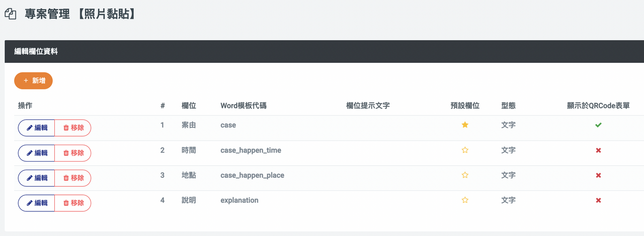
Task: Remove the 地點 field row
Action: [x=73, y=178]
